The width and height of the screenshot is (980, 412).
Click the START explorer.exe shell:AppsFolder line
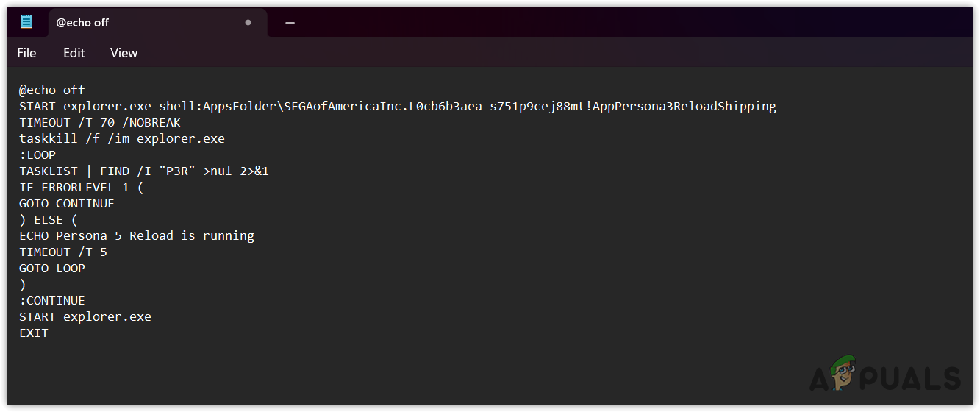point(397,106)
